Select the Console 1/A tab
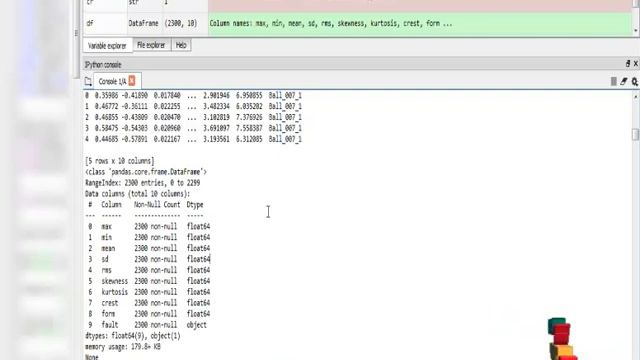 [112, 82]
